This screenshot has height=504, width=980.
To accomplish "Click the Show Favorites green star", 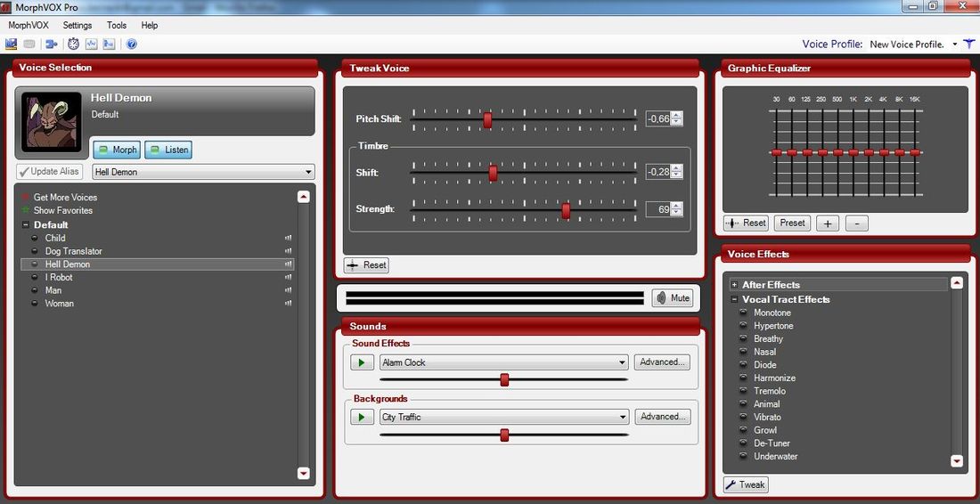I will [26, 210].
